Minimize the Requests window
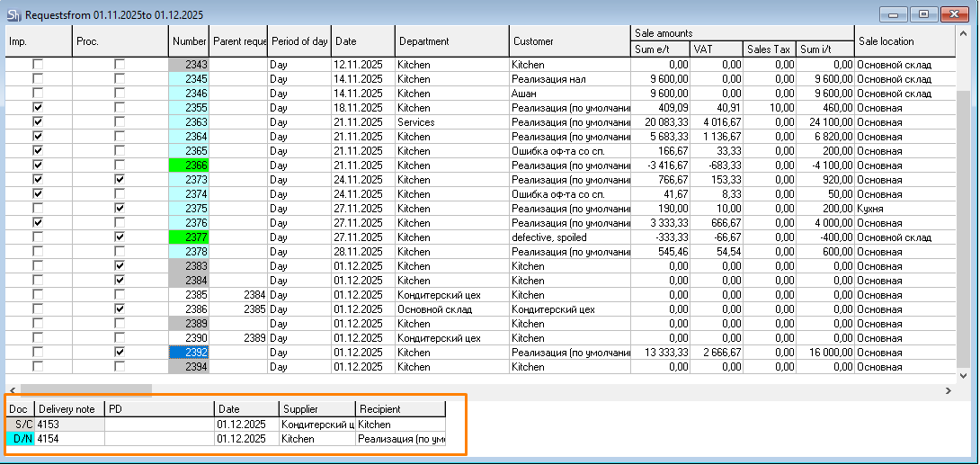 point(894,13)
